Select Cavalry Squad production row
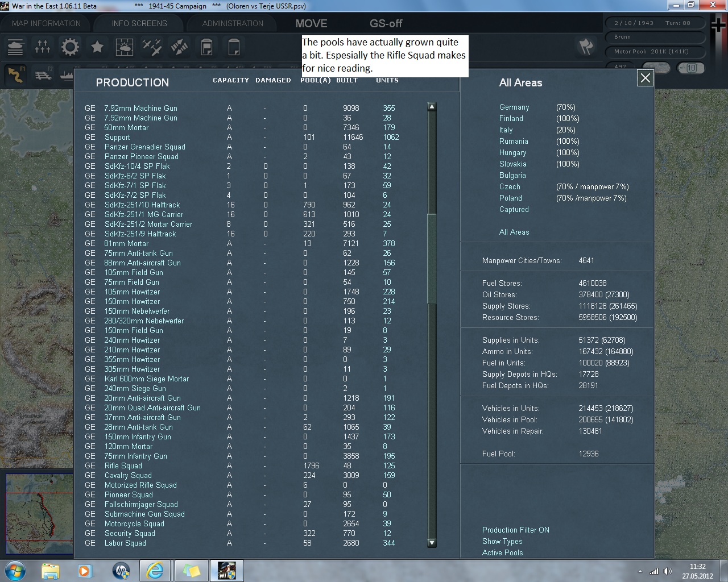This screenshot has width=728, height=582. 241,475
